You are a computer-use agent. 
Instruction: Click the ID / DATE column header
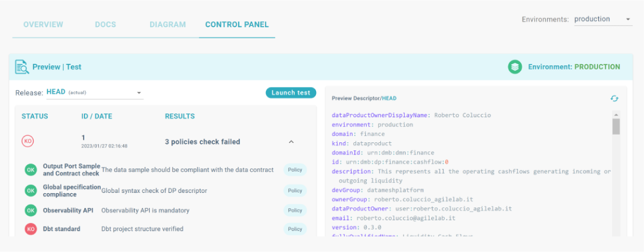[x=96, y=116]
